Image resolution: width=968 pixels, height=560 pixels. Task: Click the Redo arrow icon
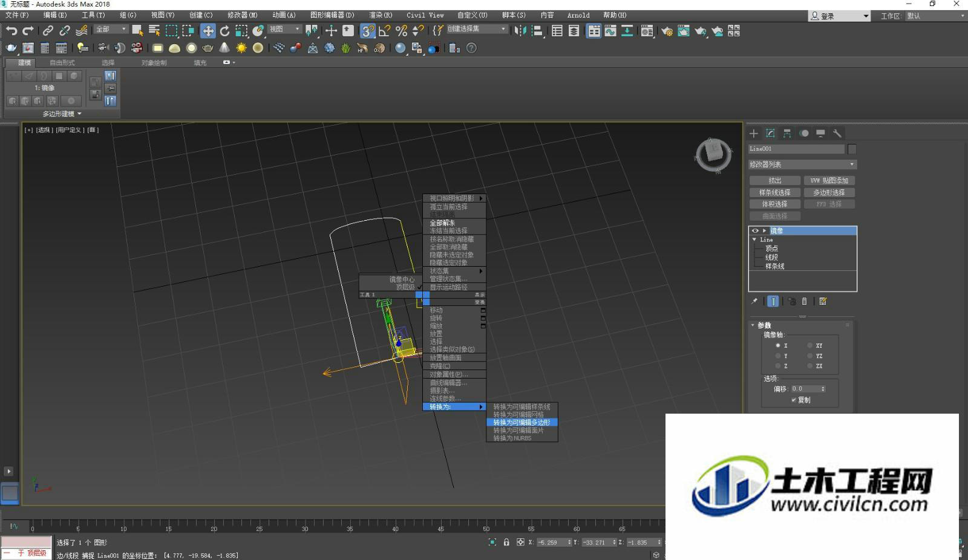pyautogui.click(x=28, y=30)
